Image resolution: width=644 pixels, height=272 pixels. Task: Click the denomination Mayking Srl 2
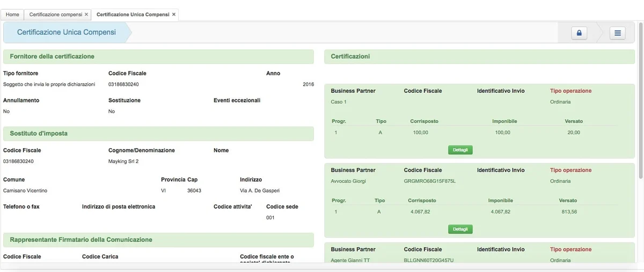point(123,161)
